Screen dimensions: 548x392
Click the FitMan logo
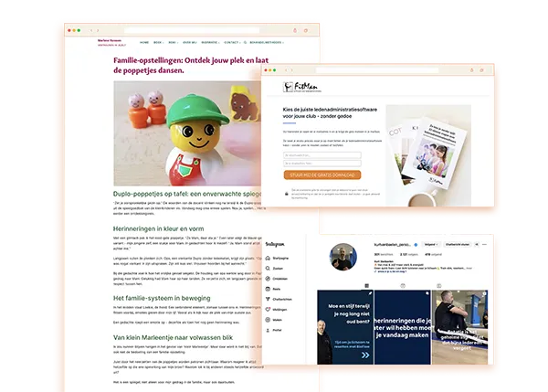point(302,87)
